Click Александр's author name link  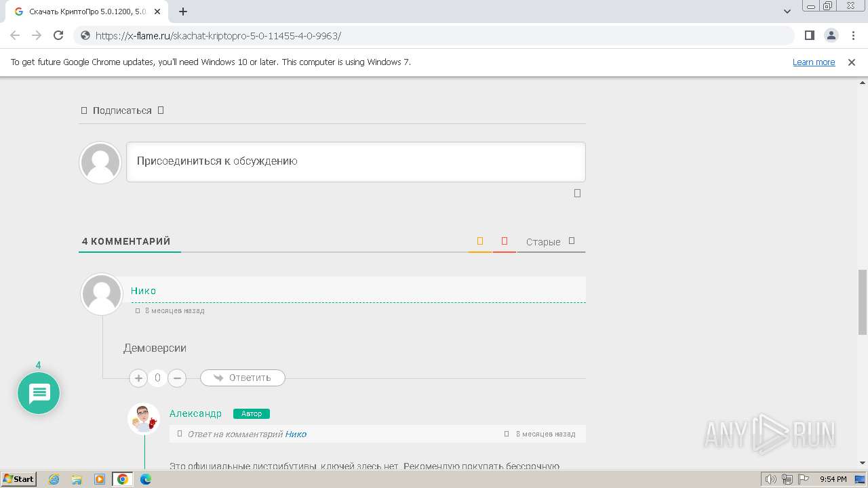tap(195, 413)
